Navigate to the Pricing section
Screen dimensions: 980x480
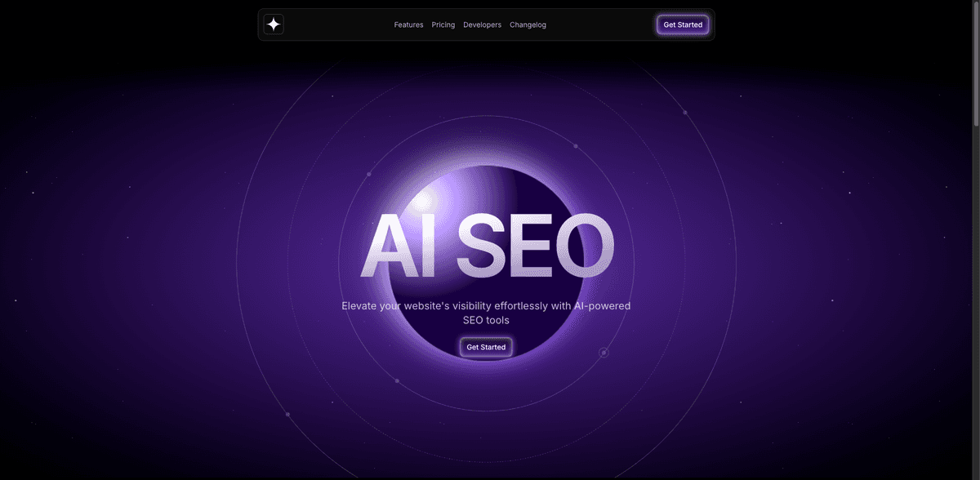(443, 24)
